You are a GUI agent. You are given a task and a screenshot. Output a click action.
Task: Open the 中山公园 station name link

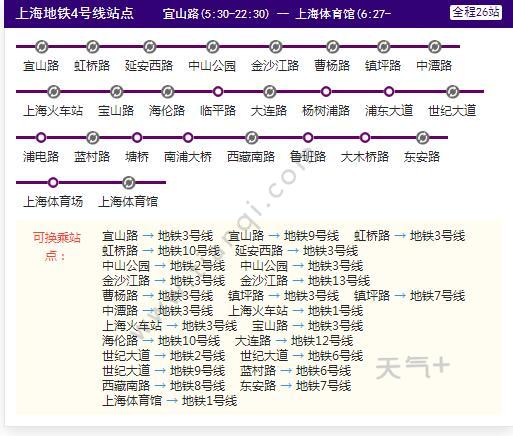click(x=212, y=65)
